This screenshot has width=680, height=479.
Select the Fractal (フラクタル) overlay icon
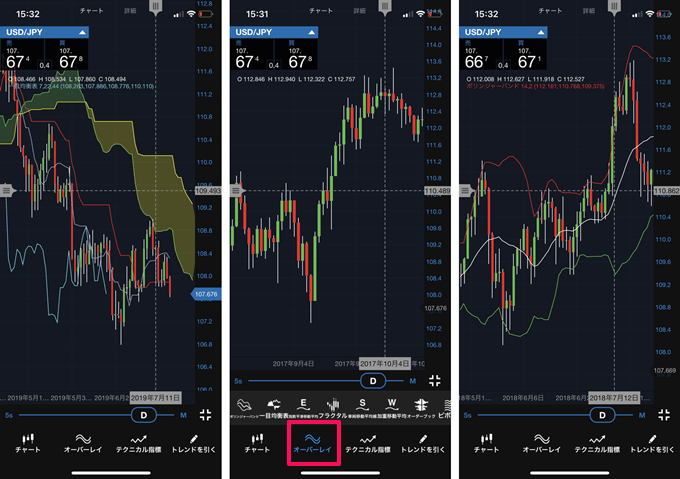pos(333,408)
